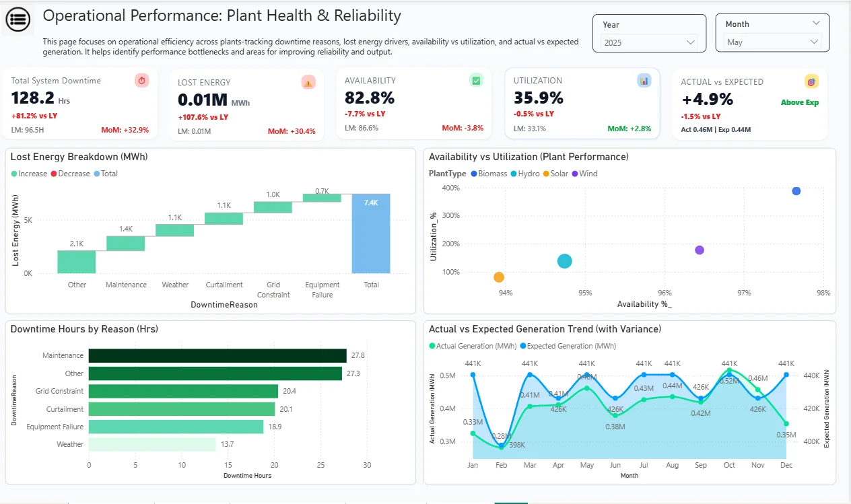Select the Biomass bubble in scatter chart
This screenshot has height=504, width=851.
[796, 191]
